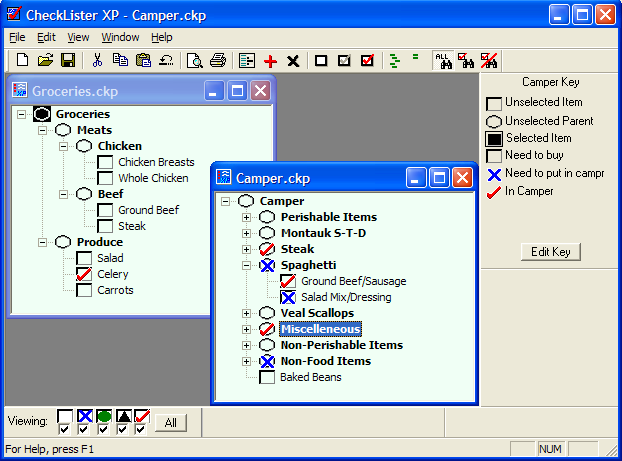Collapse the Produce branch
This screenshot has width=622, height=461.
[42, 242]
